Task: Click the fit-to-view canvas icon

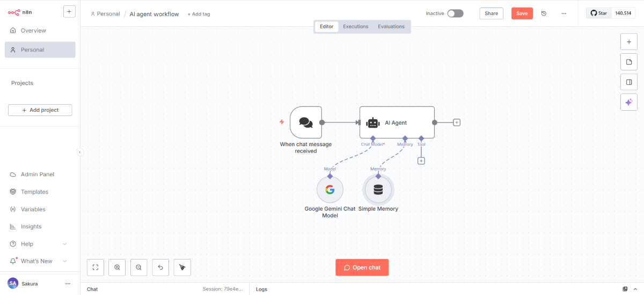Action: click(95, 267)
